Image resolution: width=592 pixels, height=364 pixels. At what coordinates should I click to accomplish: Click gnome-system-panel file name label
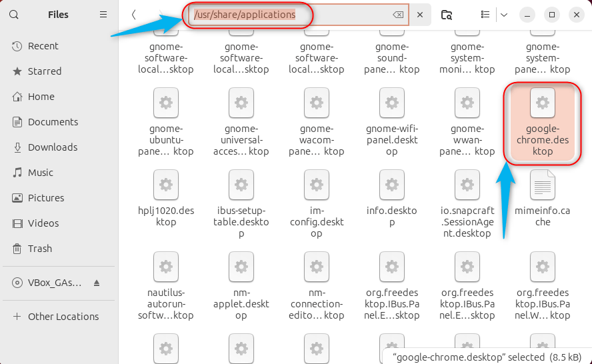coord(543,58)
